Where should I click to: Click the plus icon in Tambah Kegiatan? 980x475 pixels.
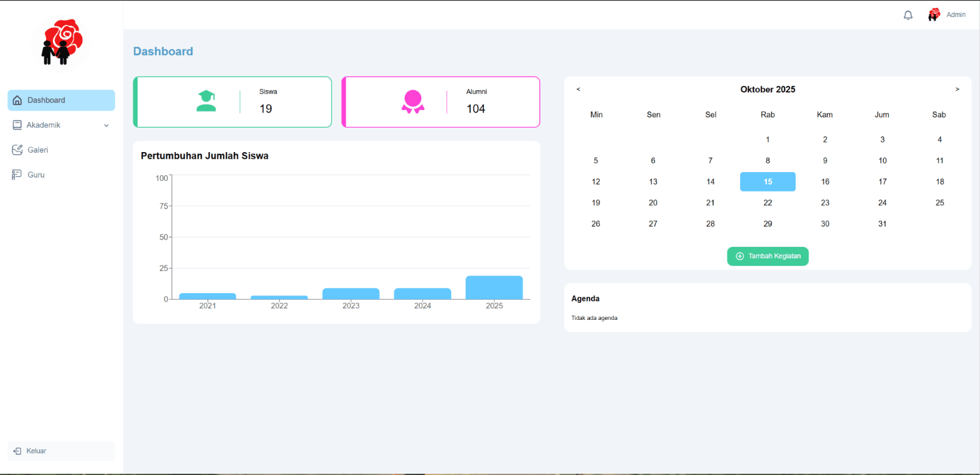[740, 256]
